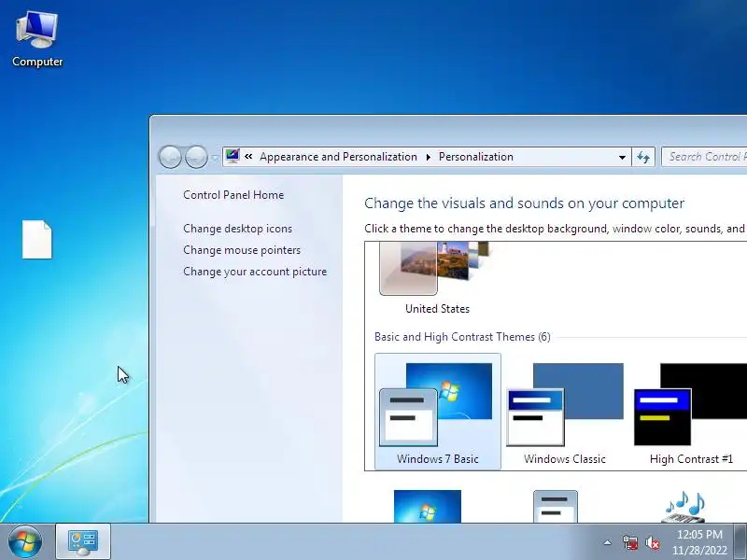Screen dimensions: 747x560
Task: Click the Forward navigation button
Action: pyautogui.click(x=196, y=157)
